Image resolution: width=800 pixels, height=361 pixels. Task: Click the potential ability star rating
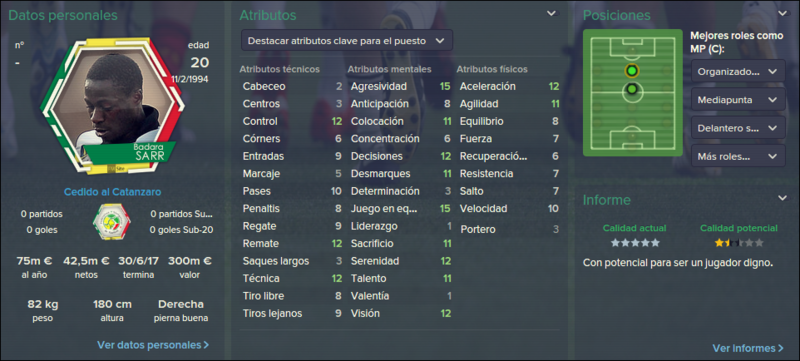pos(739,243)
